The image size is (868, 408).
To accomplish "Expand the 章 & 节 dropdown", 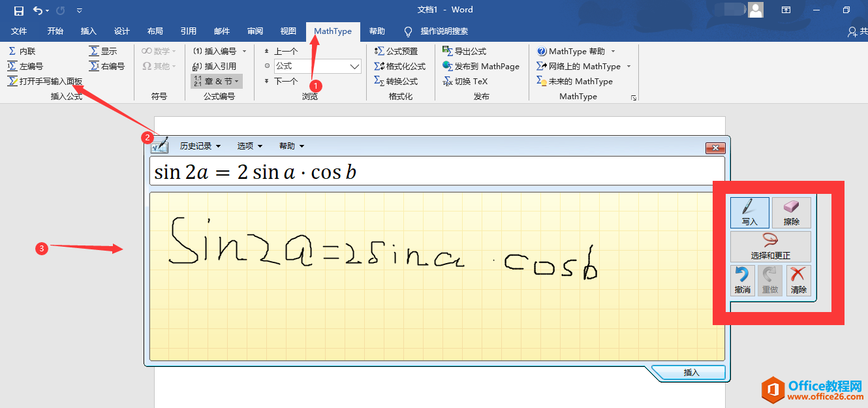I will click(x=217, y=82).
